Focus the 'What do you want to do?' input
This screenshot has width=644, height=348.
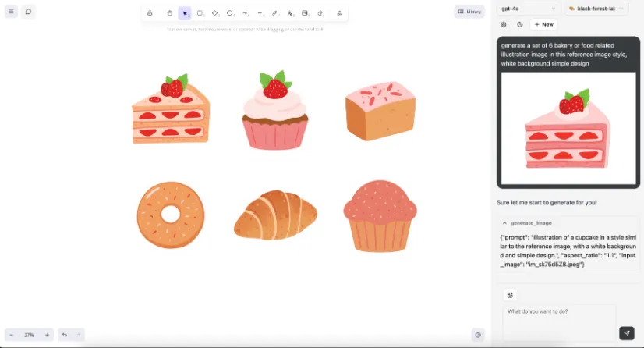pos(559,322)
